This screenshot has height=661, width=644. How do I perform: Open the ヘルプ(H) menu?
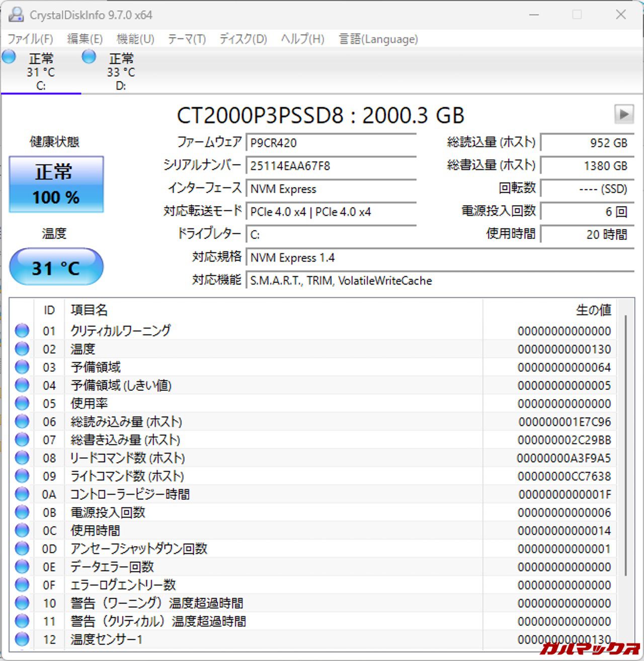pyautogui.click(x=302, y=39)
